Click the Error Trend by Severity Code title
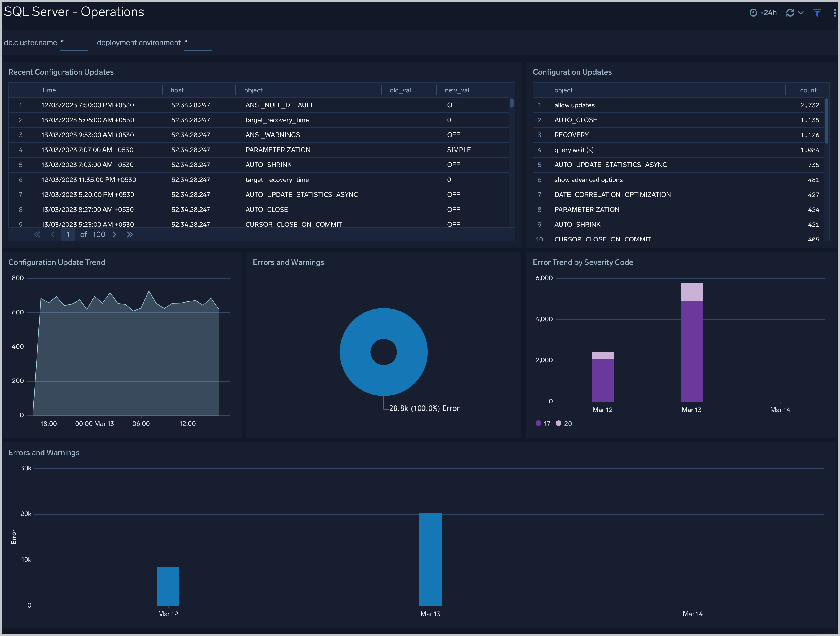Screen dimensions: 840x636 583,262
